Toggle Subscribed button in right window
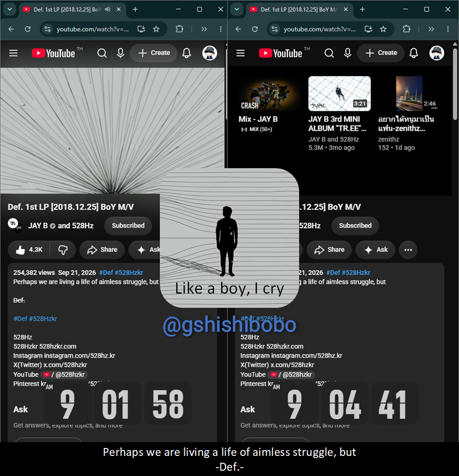The image size is (459, 476). click(x=355, y=225)
